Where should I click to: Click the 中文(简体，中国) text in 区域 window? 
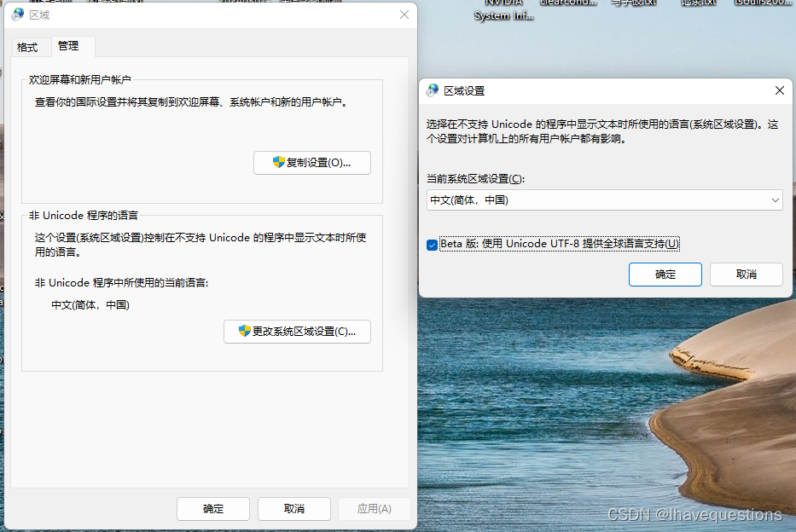pyautogui.click(x=90, y=305)
